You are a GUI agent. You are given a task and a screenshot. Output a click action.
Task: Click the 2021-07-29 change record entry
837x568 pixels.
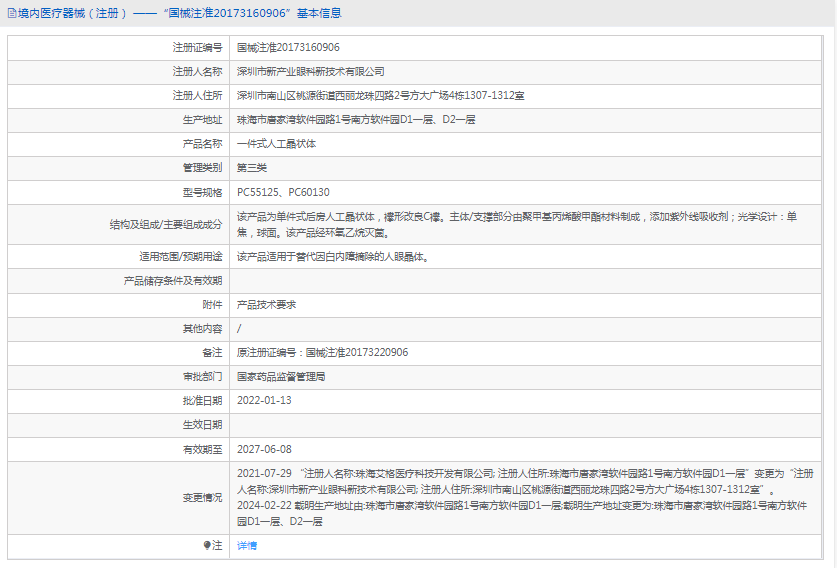[264, 473]
